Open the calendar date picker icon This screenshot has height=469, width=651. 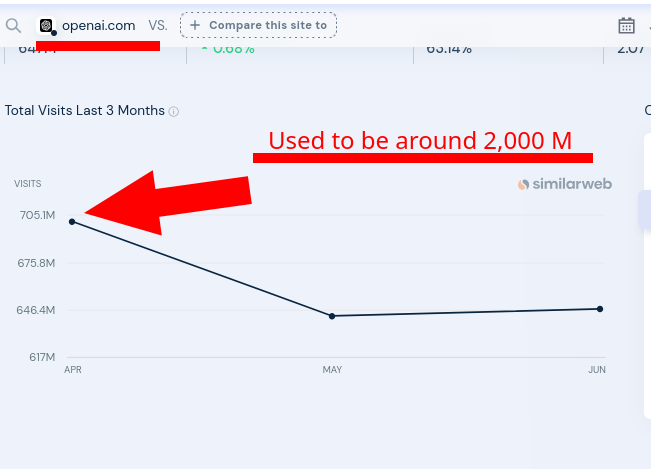(626, 26)
